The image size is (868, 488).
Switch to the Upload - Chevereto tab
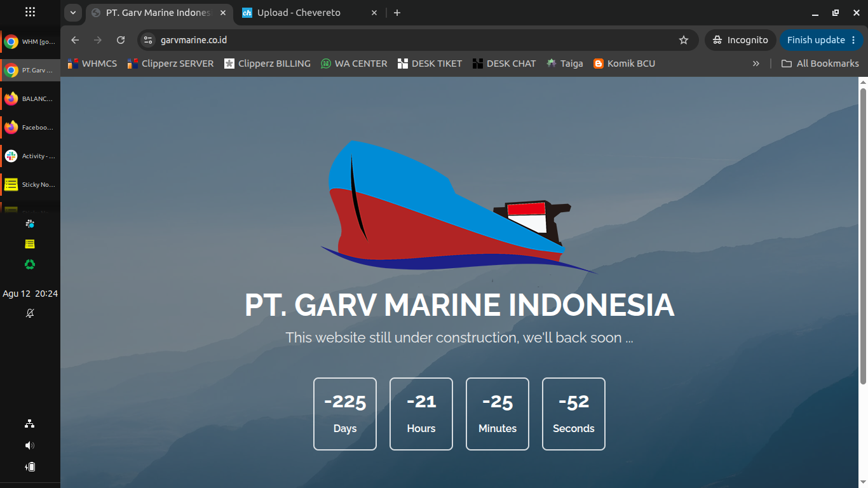pyautogui.click(x=311, y=13)
